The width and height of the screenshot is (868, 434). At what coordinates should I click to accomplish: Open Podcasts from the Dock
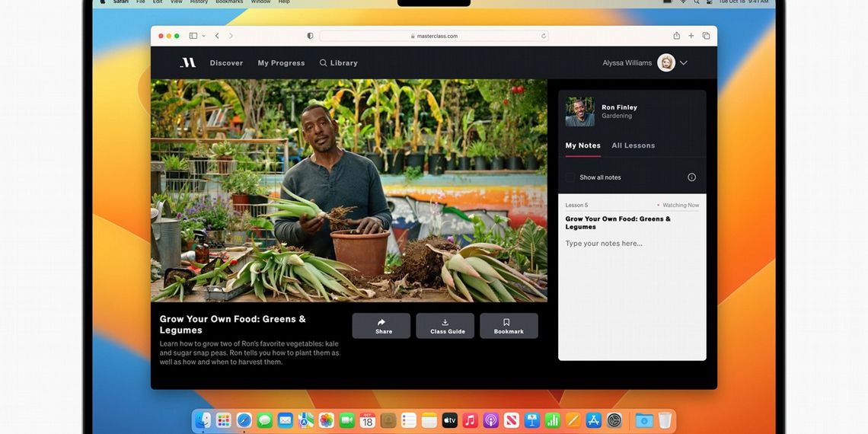(x=491, y=420)
